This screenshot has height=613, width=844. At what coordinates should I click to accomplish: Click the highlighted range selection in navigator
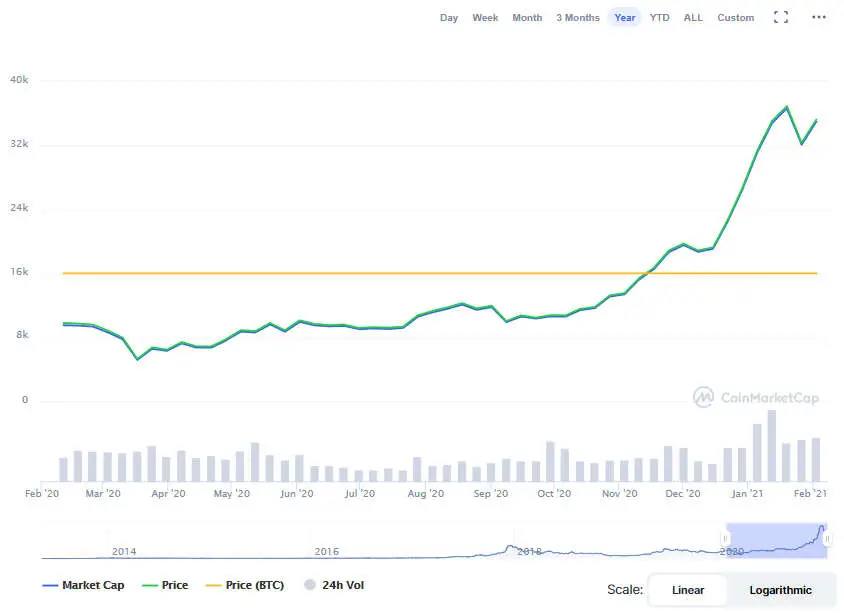tap(776, 540)
